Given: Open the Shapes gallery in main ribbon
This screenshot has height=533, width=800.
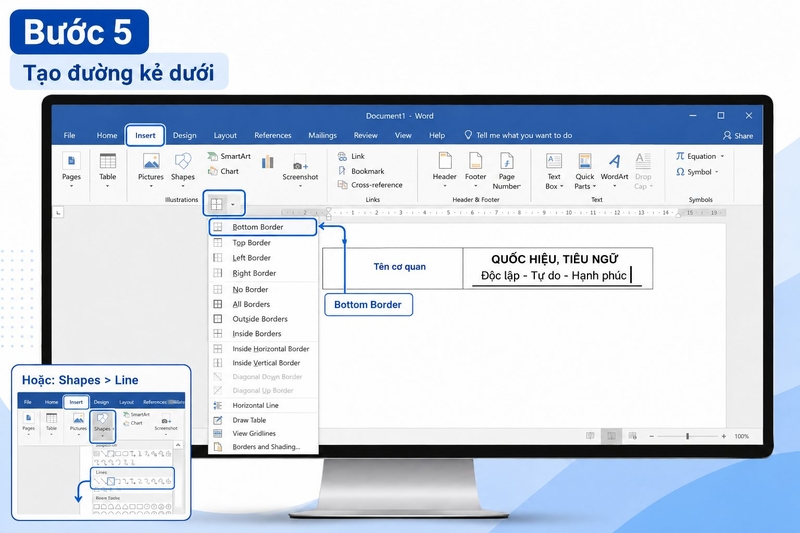Looking at the screenshot, I should 183,167.
